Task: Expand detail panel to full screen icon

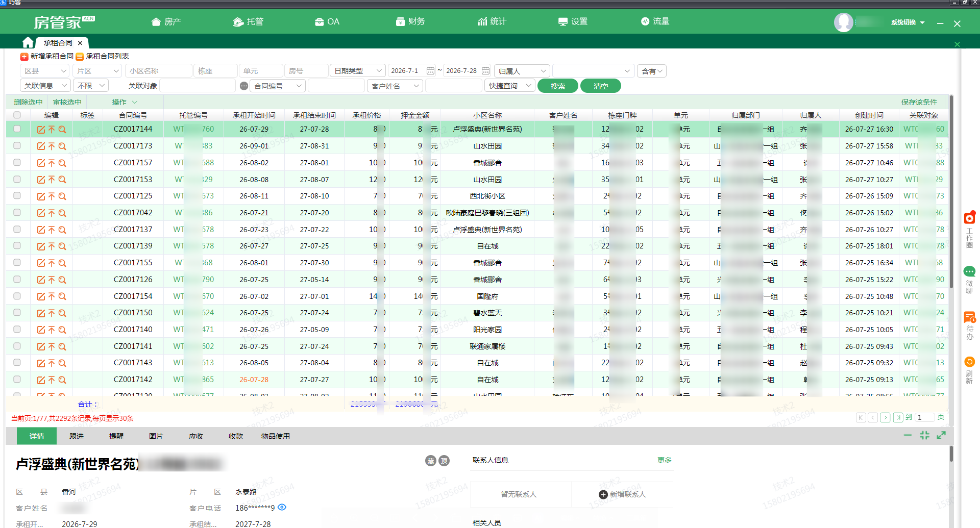Action: point(941,435)
